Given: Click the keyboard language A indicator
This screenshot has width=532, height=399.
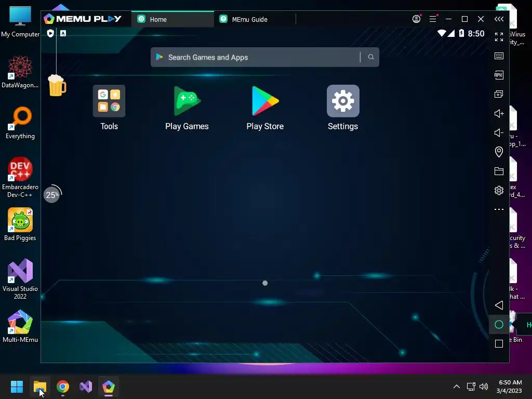Looking at the screenshot, I should pos(63,33).
